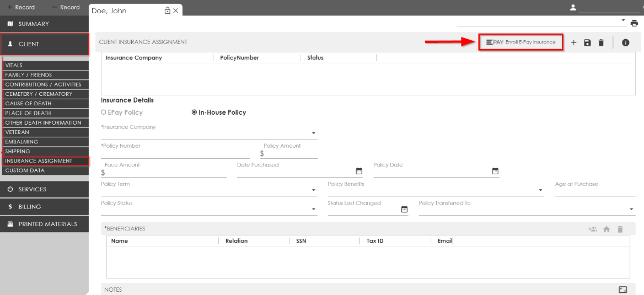This screenshot has width=644, height=295.
Task: Open the Policy Date calendar picker
Action: tap(495, 171)
